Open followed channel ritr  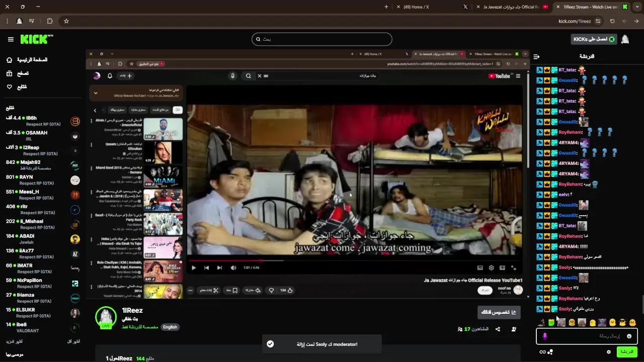tap(42, 210)
